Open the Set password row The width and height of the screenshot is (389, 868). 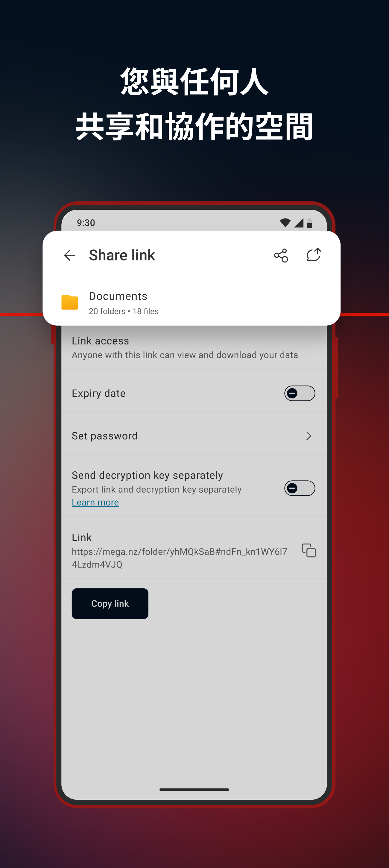tap(194, 436)
